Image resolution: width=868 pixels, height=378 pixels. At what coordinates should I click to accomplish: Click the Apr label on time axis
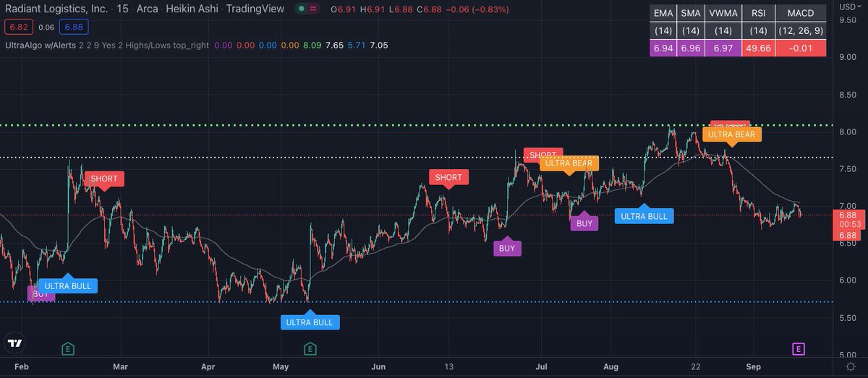pos(208,367)
